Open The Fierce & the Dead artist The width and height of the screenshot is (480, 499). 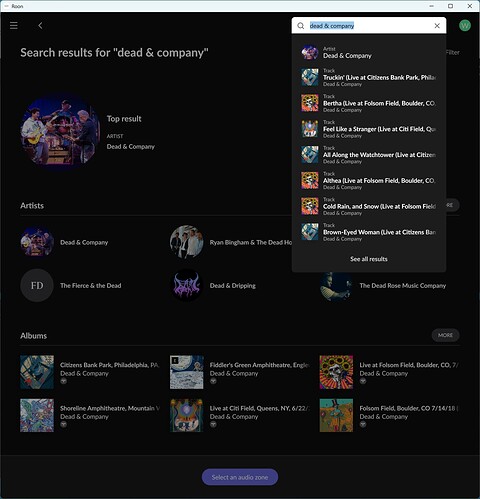[91, 286]
